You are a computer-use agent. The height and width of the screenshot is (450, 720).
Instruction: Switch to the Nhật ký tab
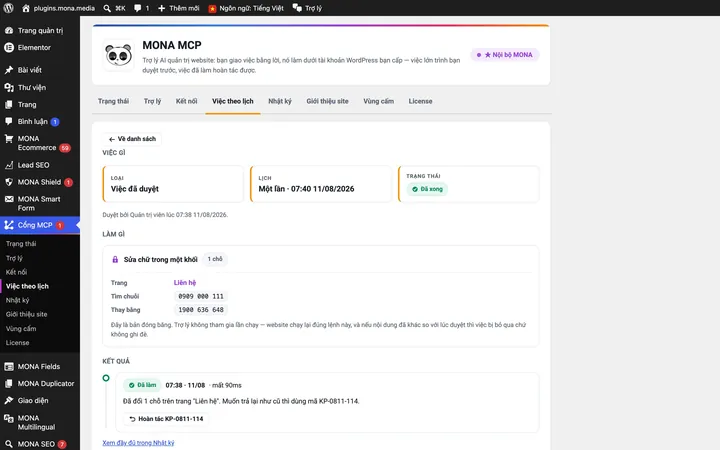[280, 101]
